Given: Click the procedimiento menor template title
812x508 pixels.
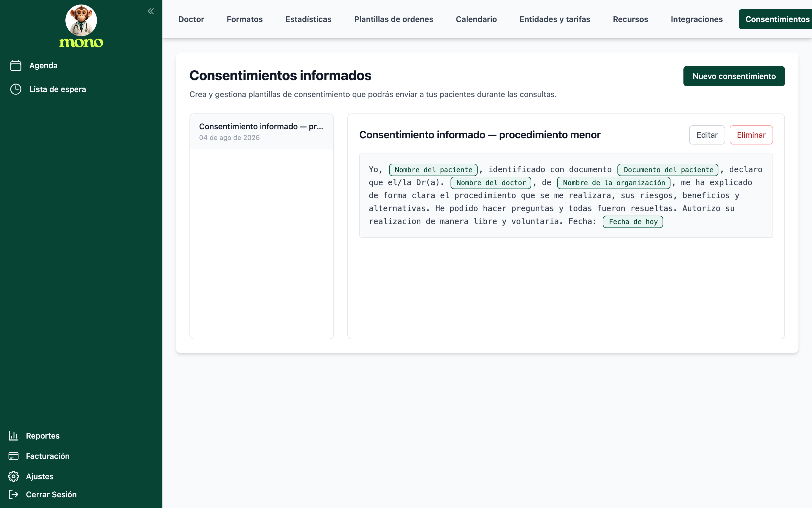Looking at the screenshot, I should [480, 135].
